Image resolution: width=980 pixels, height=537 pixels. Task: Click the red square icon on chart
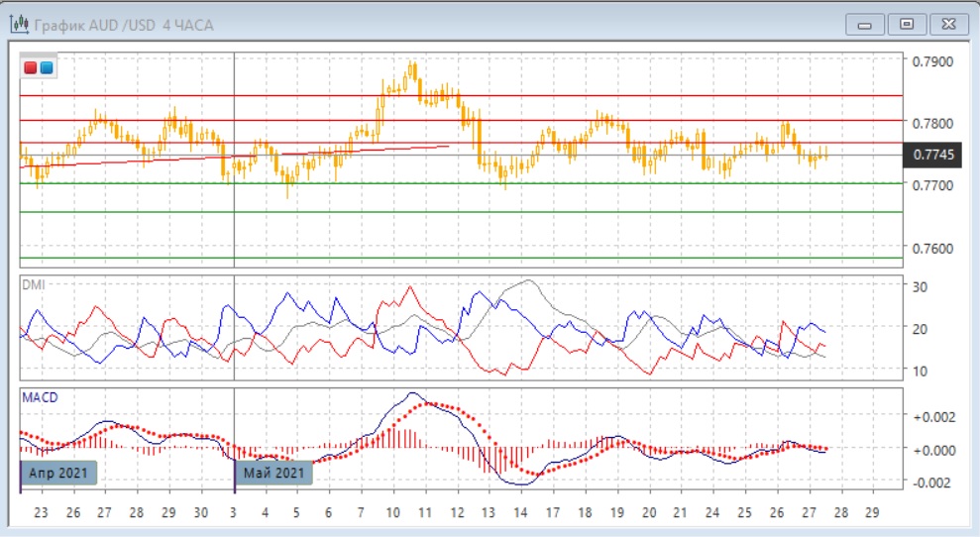[x=31, y=68]
